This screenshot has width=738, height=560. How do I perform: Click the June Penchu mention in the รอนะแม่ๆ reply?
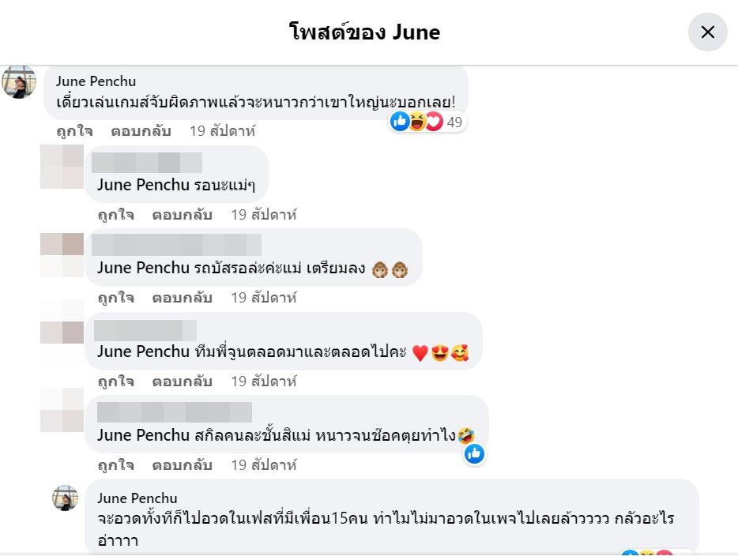pos(143,185)
